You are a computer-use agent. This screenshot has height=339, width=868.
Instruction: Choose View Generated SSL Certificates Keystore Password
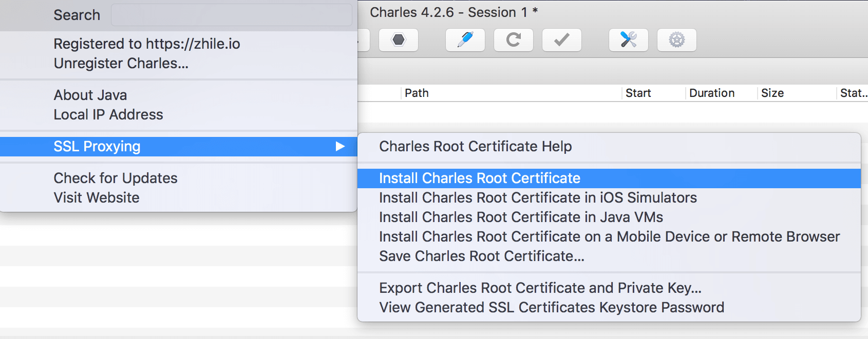[x=609, y=308]
